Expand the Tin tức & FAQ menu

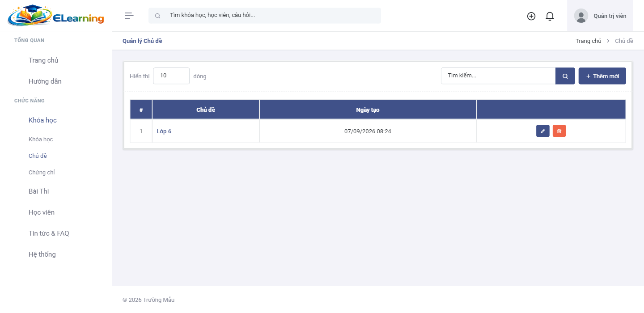click(x=49, y=233)
